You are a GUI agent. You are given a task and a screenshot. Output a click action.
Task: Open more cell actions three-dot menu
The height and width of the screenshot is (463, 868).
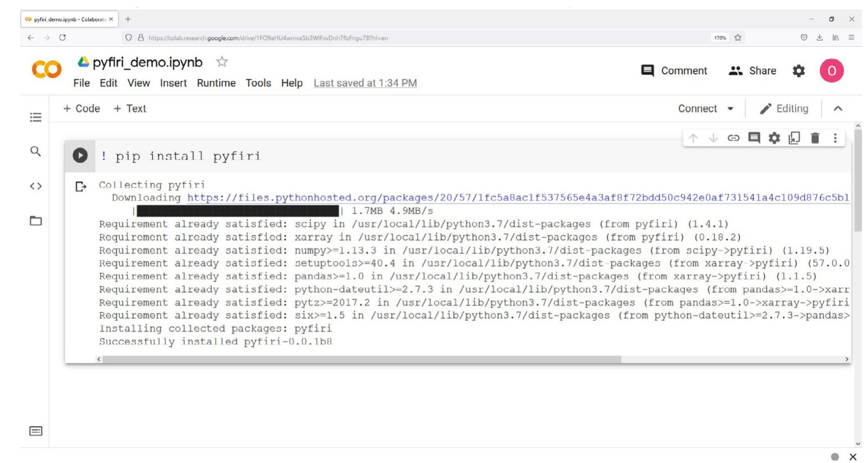pyautogui.click(x=835, y=138)
